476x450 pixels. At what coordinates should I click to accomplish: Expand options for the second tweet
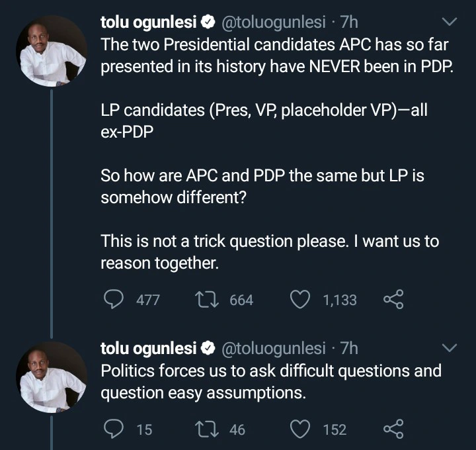[x=450, y=348]
